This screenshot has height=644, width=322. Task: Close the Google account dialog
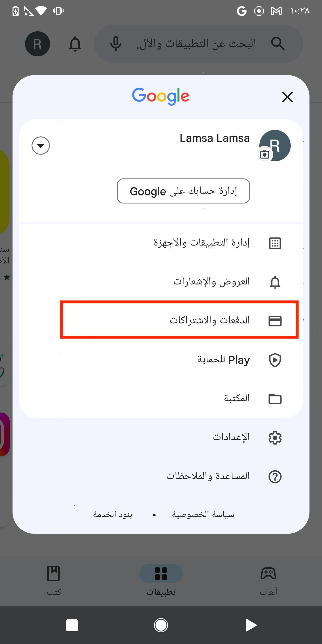click(287, 97)
